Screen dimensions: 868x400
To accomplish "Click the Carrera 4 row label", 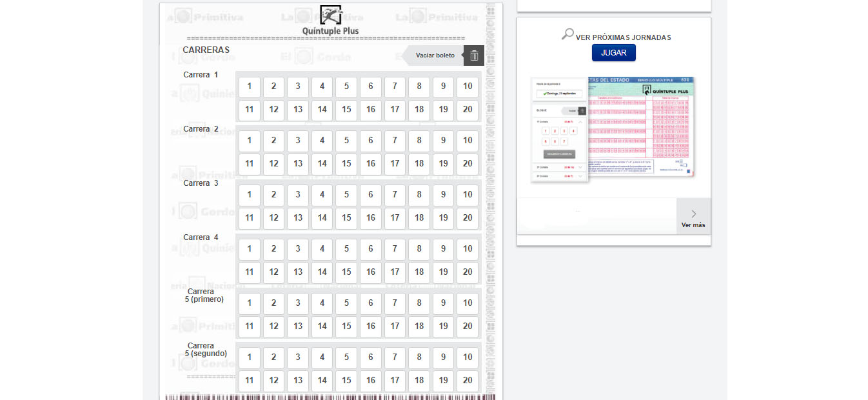I will coord(201,237).
